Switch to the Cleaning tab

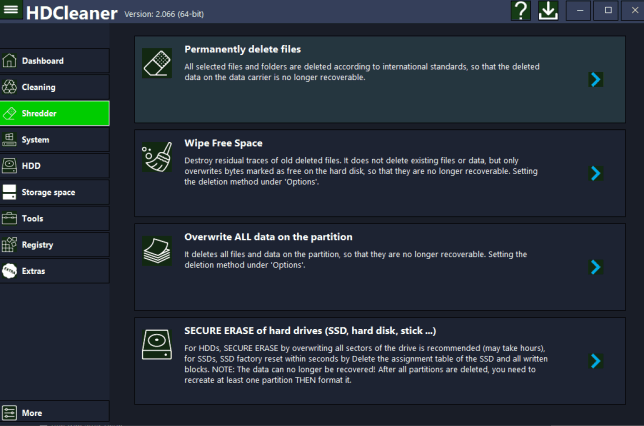point(55,87)
